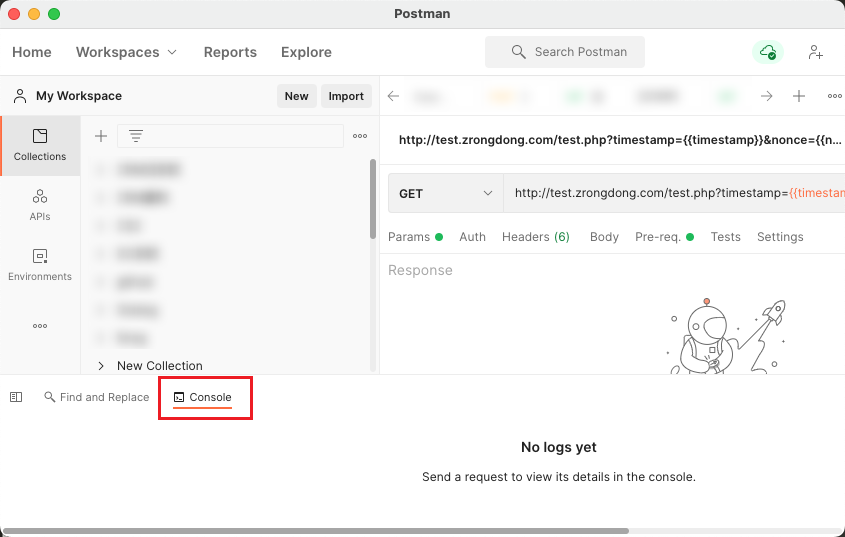Screen dimensions: 845x537
Task: Click the horizontal scrollbar at window bottom
Action: [315, 531]
